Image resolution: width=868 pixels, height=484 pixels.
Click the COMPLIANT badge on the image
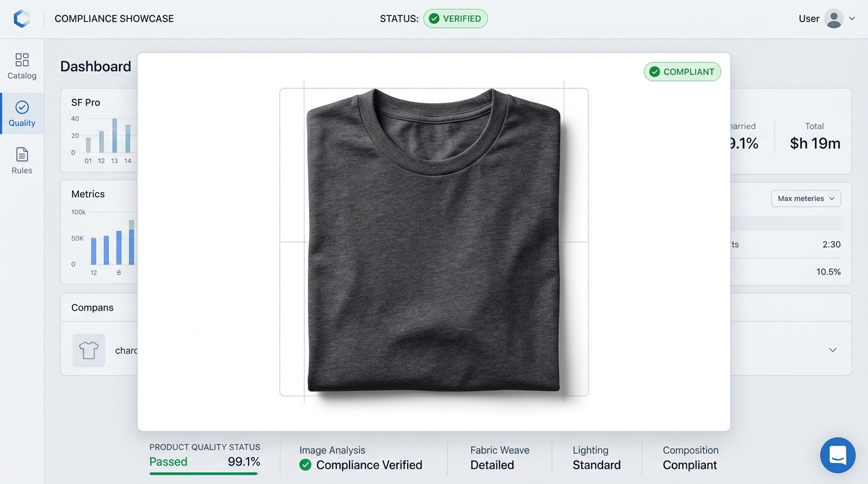(682, 72)
